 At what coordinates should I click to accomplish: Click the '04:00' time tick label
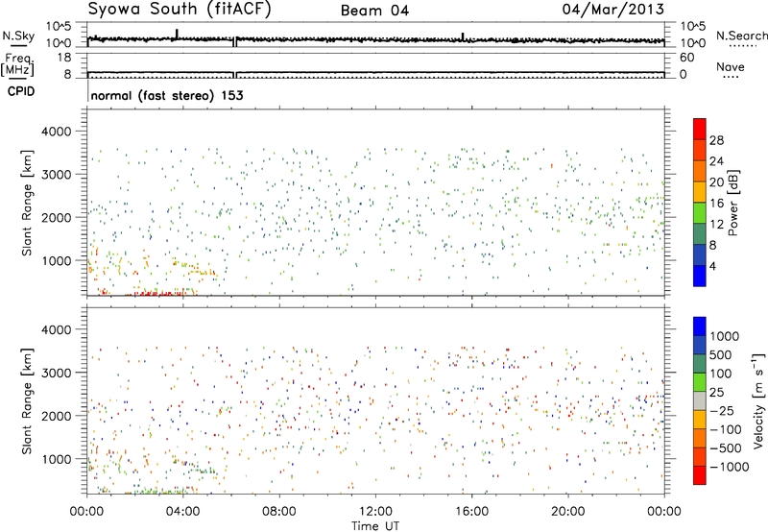point(182,512)
